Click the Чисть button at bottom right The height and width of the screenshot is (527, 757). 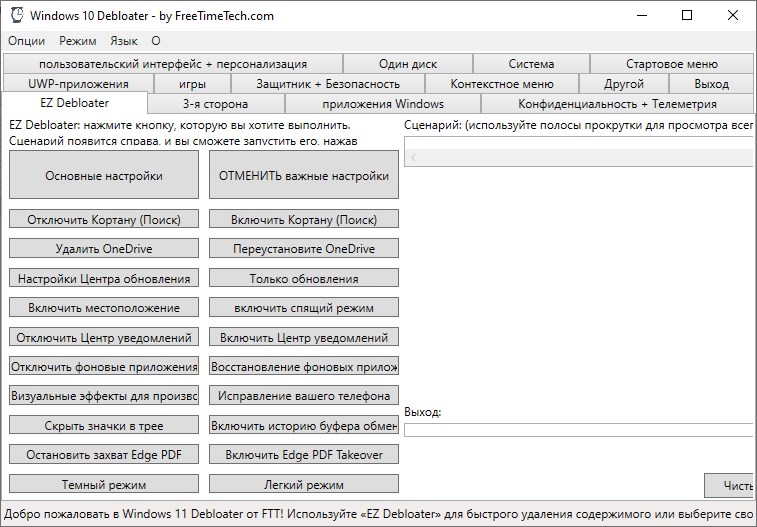click(729, 485)
